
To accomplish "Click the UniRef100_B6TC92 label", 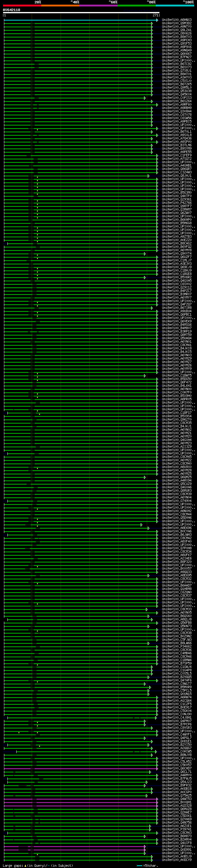I will [x=177, y=64].
